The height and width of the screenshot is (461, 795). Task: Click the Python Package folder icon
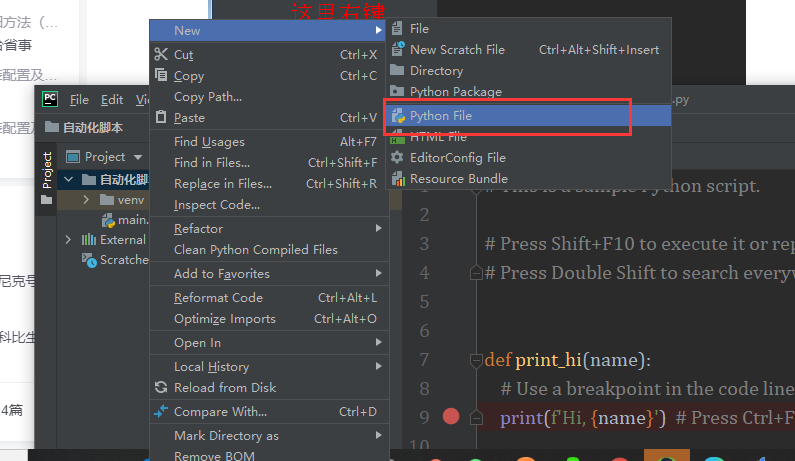click(x=397, y=91)
